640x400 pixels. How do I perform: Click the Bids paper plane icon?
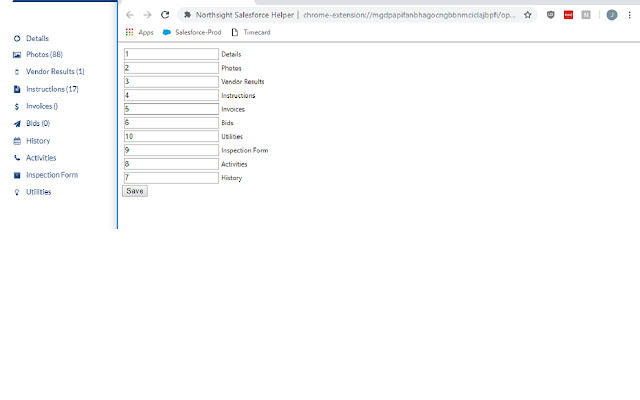coord(17,124)
